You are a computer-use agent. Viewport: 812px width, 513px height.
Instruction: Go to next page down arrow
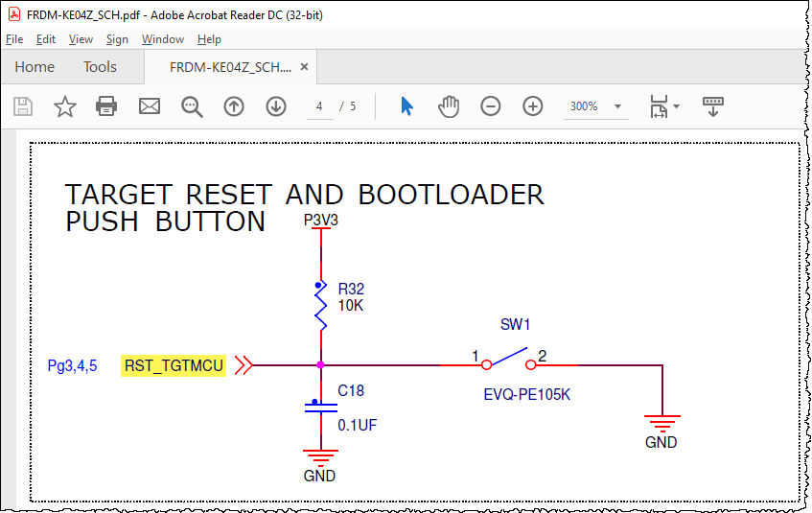coord(276,106)
